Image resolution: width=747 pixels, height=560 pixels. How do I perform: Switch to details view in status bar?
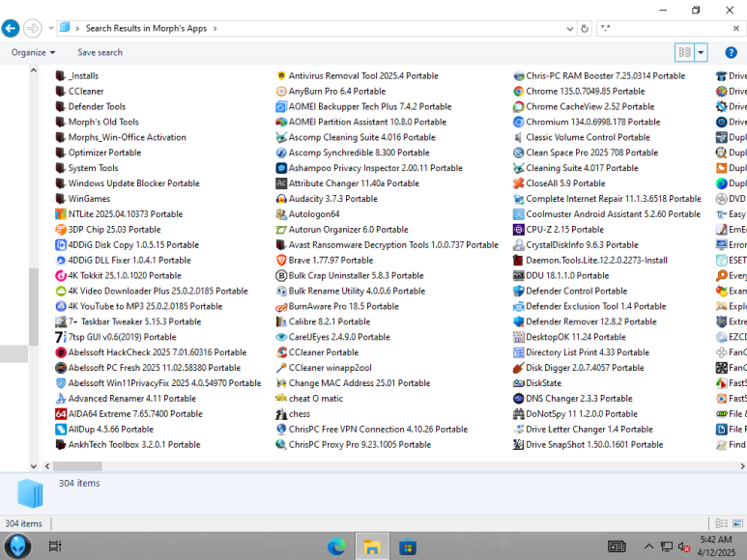[x=721, y=523]
